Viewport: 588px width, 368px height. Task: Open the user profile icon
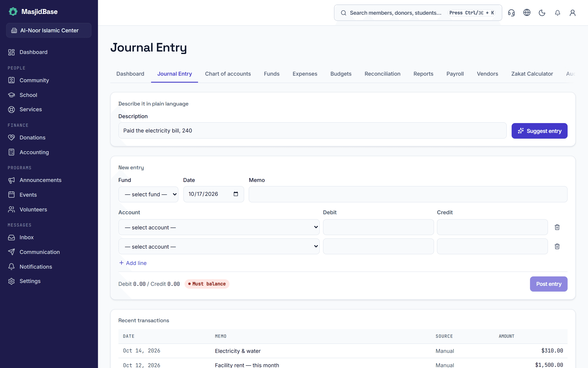572,13
